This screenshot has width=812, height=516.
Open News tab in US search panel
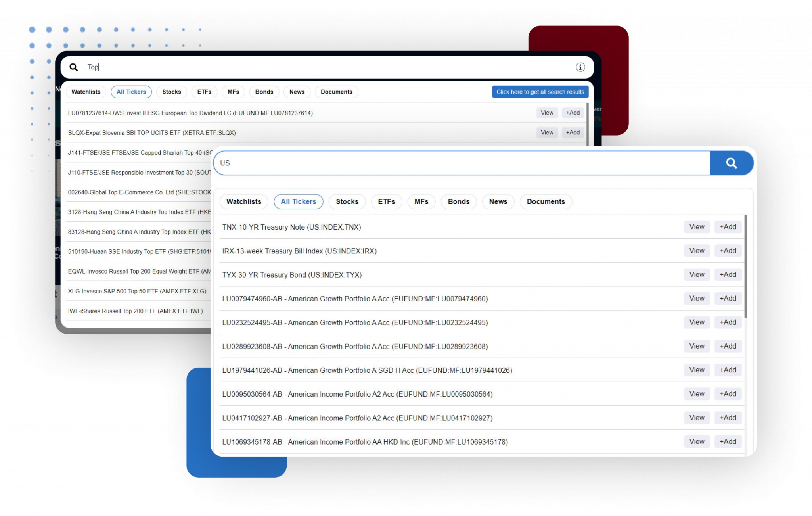498,201
